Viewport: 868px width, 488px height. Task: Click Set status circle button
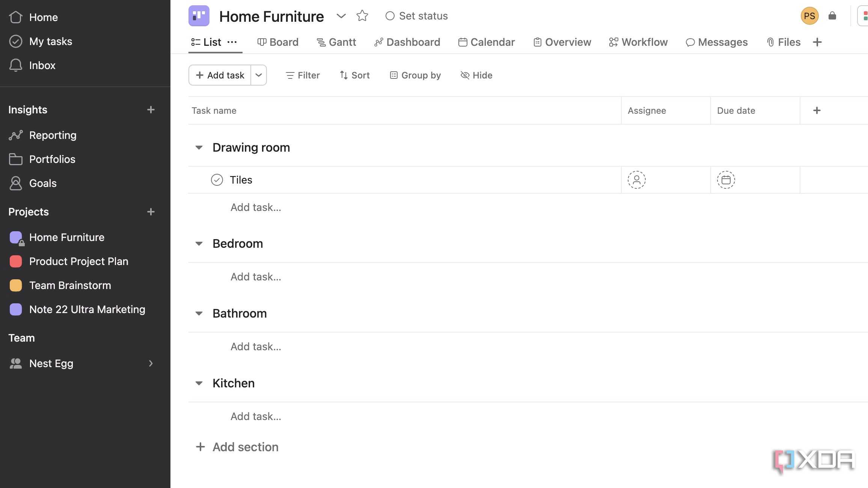pos(417,16)
